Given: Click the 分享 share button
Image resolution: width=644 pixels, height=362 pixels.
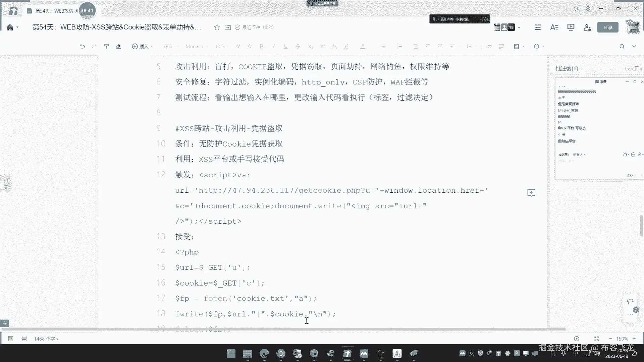Looking at the screenshot, I should tap(607, 27).
